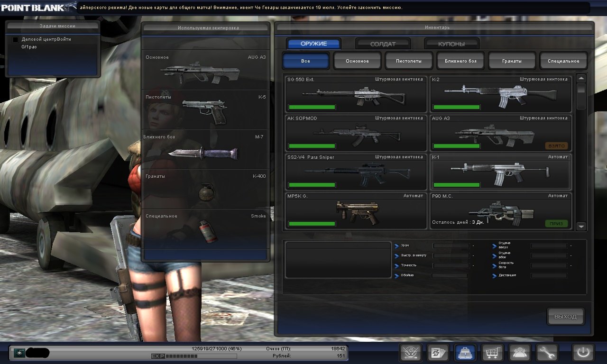This screenshot has width=607, height=364.
Task: Open the shop cart icon
Action: (492, 353)
